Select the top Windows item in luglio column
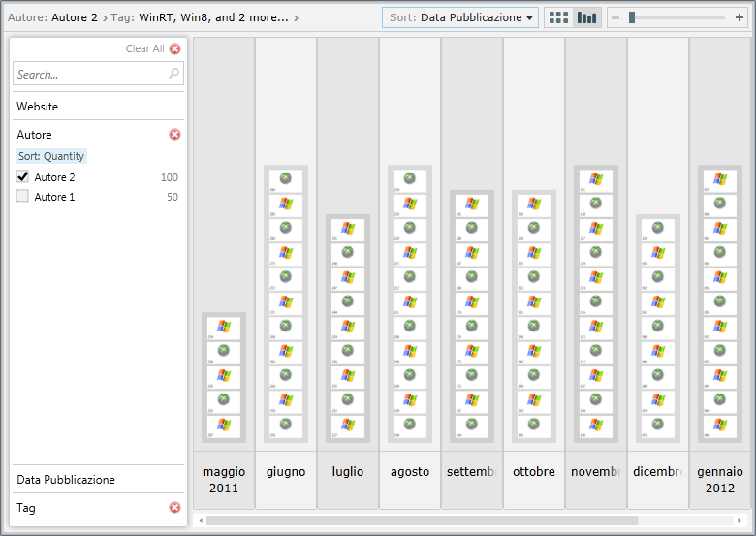 click(x=348, y=230)
